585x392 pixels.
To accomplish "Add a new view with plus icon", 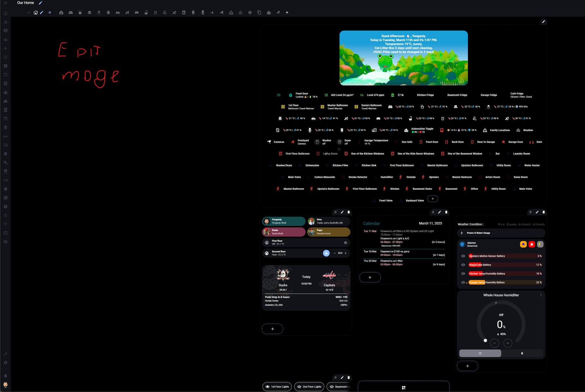I will [287, 12].
